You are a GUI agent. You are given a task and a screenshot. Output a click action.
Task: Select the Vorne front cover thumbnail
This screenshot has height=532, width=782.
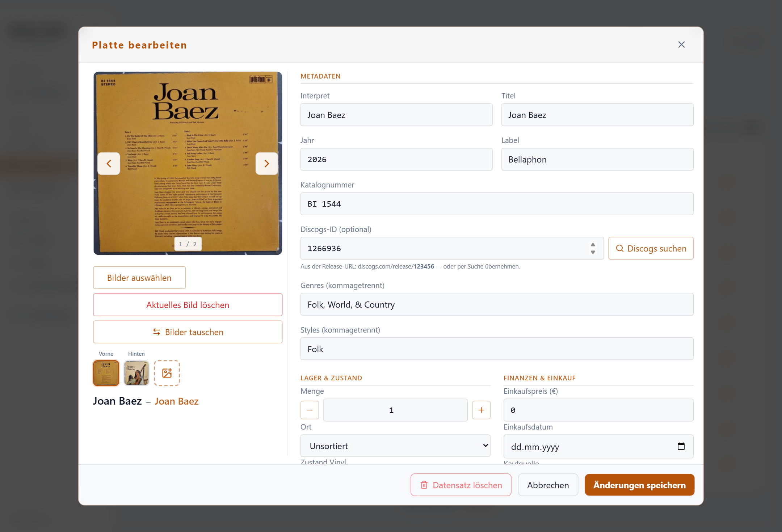click(x=106, y=373)
